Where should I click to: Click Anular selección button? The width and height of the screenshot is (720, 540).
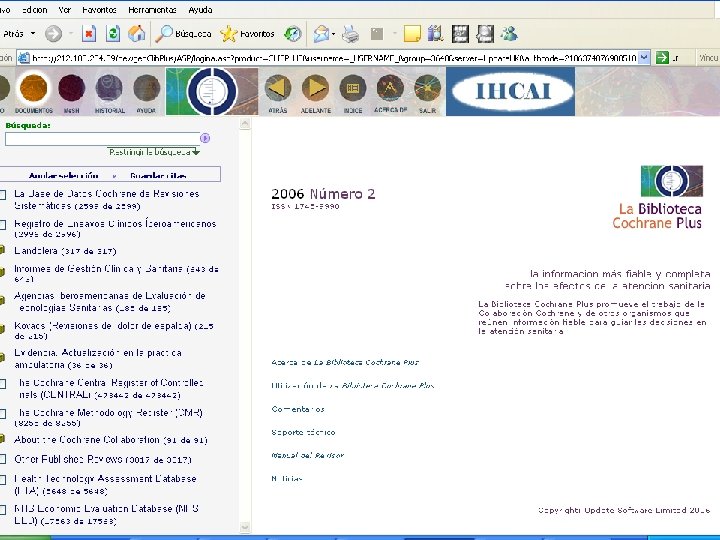click(63, 175)
